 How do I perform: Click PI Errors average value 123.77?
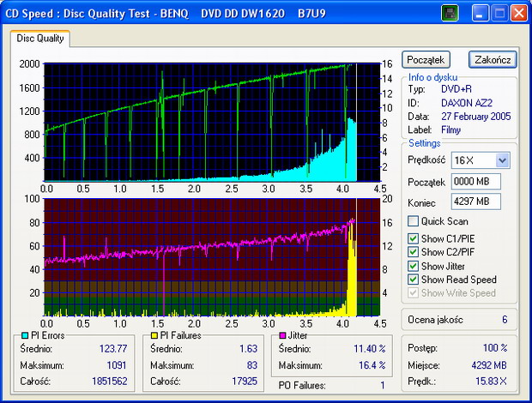[x=113, y=349]
